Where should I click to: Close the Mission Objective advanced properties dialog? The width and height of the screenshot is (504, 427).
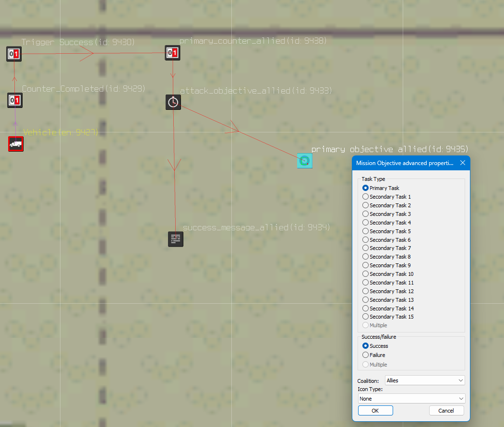(463, 163)
